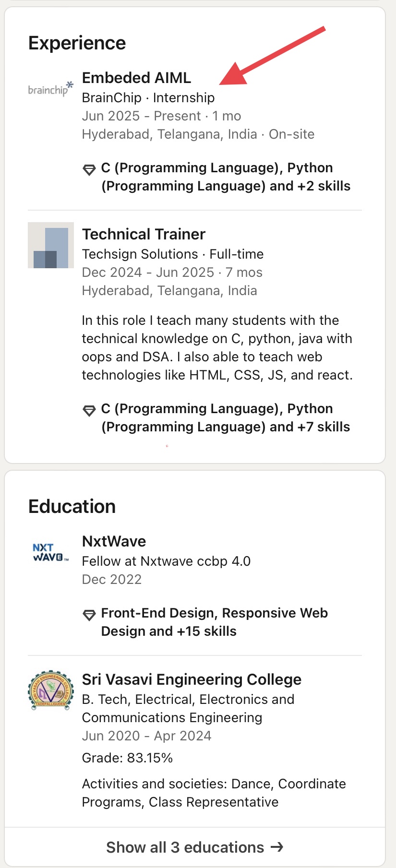Click BrainChip · Internship company line

coord(148,97)
